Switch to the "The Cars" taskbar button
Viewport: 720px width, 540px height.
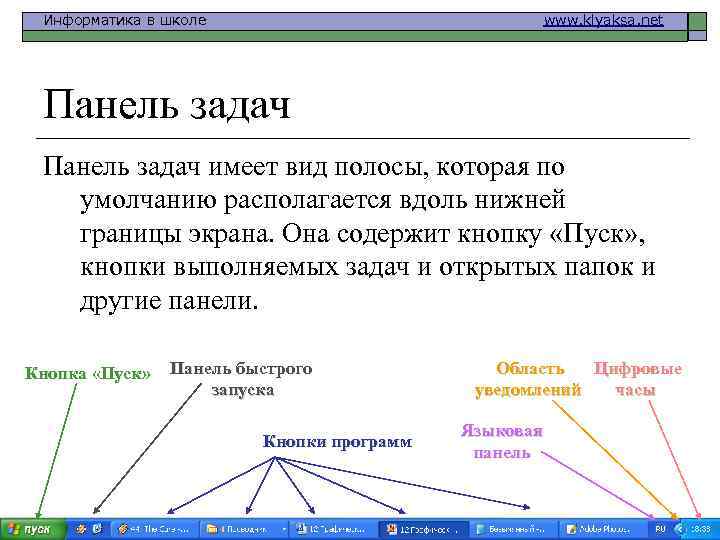155,529
